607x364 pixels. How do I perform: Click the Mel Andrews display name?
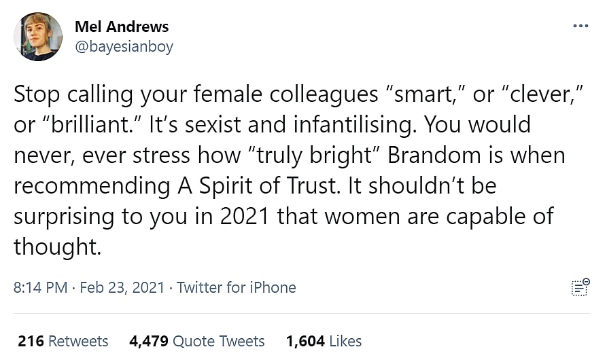[x=122, y=27]
